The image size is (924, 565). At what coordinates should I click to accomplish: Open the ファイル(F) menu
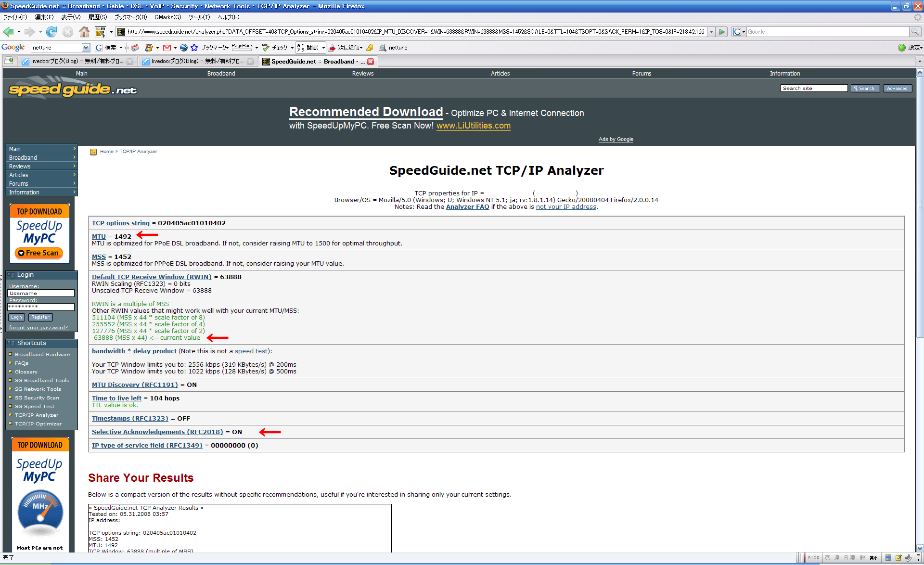(x=15, y=17)
